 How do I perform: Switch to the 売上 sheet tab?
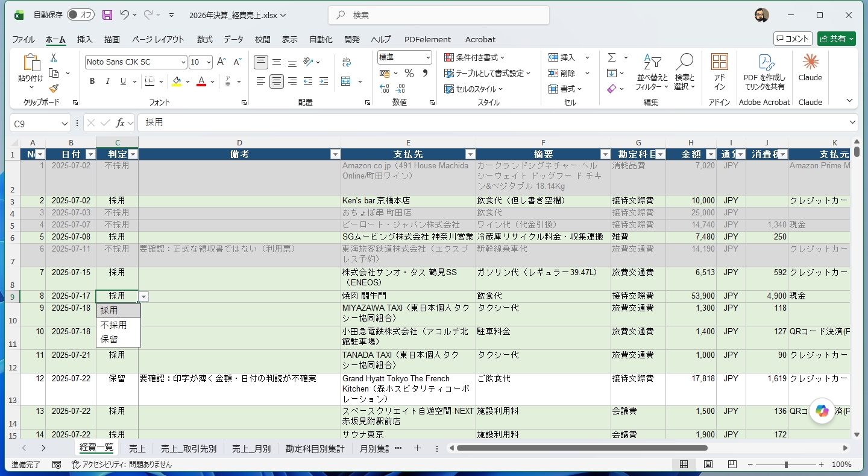click(137, 448)
